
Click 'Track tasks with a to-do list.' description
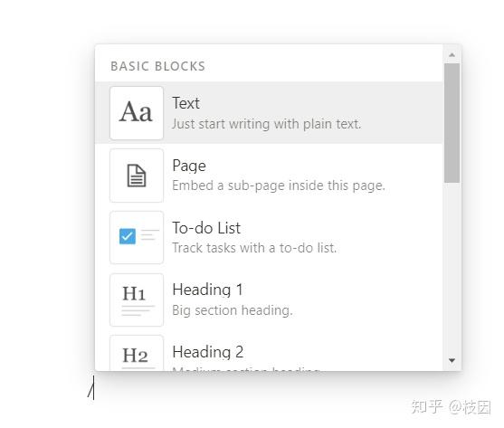pos(254,248)
